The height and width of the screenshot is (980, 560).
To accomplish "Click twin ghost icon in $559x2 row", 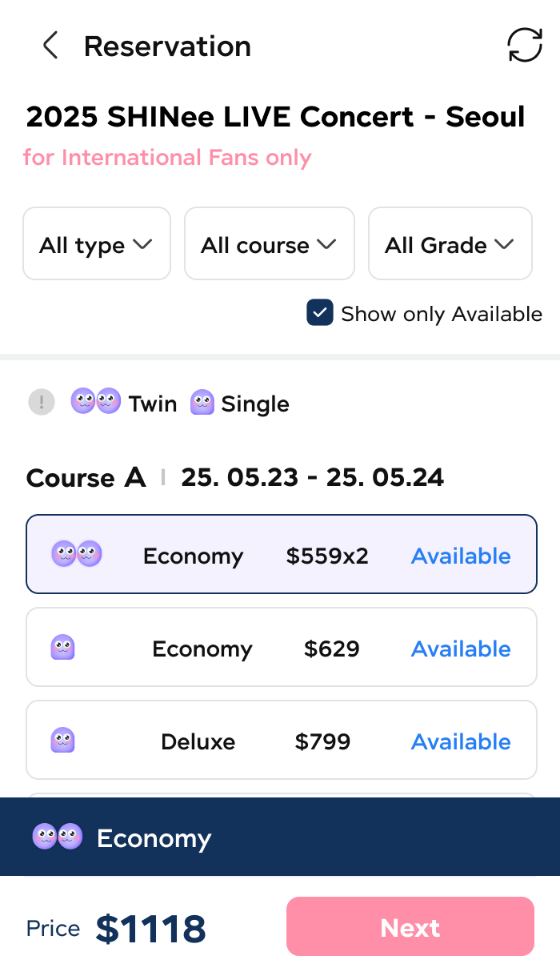I will (77, 554).
